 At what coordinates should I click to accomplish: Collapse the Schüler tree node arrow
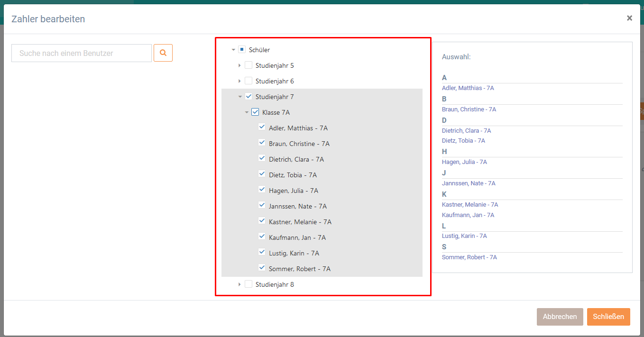(233, 50)
